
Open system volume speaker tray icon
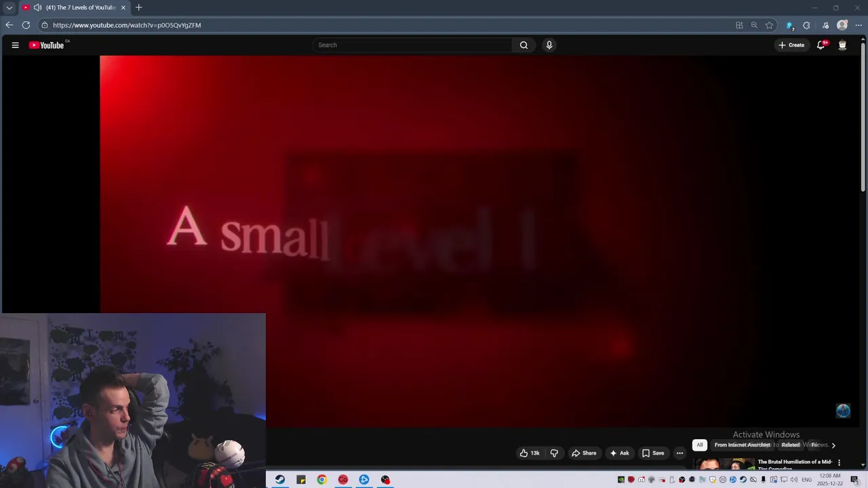click(793, 480)
